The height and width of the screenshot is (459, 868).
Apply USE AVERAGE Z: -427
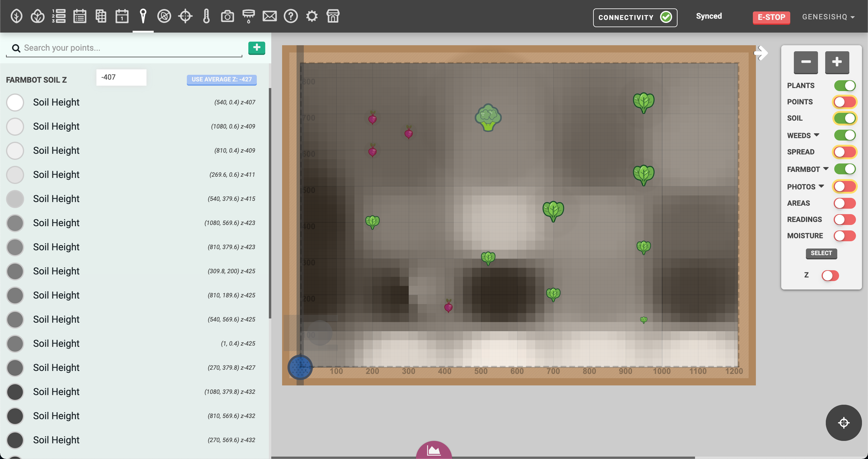point(222,80)
